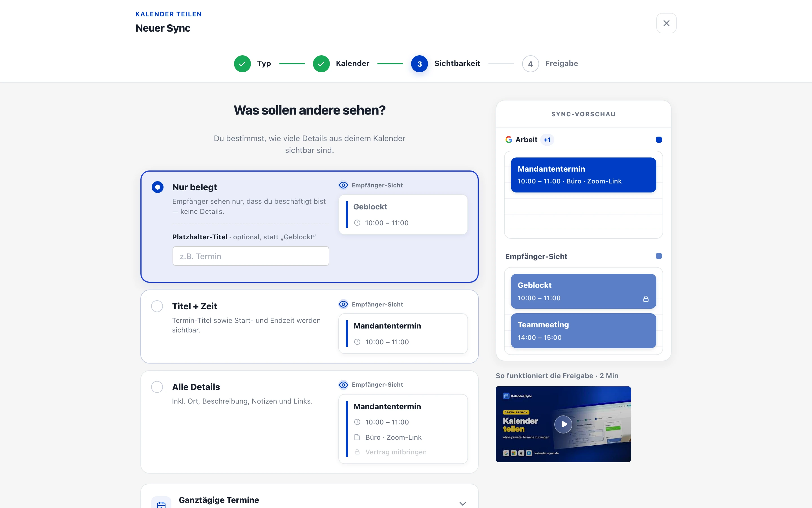This screenshot has height=508, width=812.
Task: Click clock icon in Alle Details preview
Action: 357,422
